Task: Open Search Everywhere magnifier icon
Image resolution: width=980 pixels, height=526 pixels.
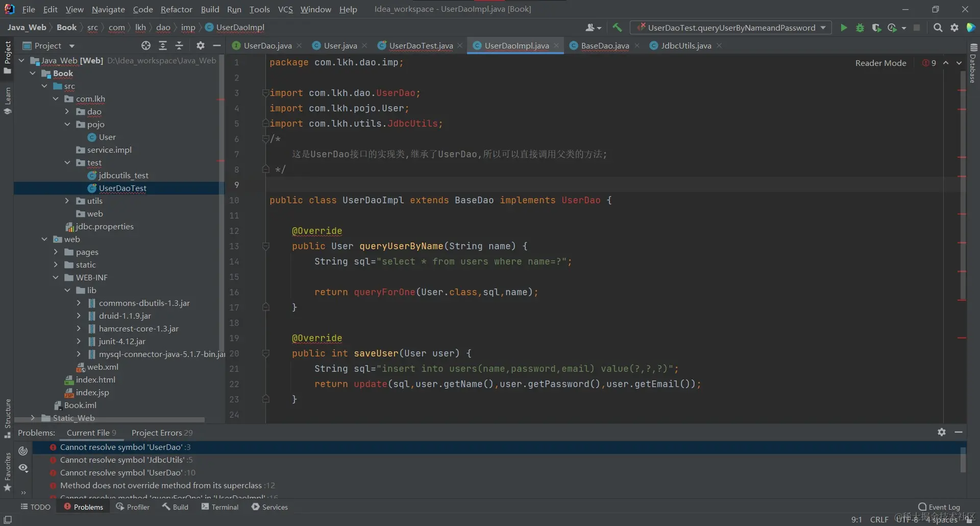Action: point(938,28)
